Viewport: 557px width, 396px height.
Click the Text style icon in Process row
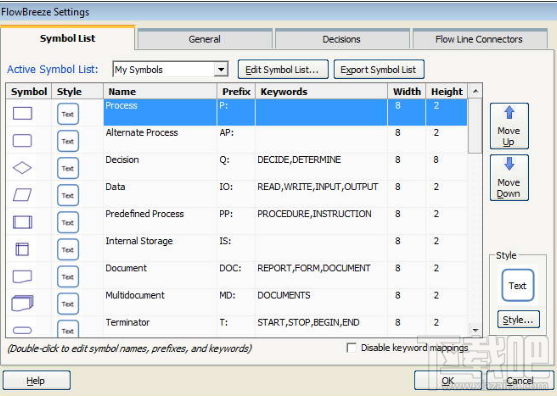67,114
